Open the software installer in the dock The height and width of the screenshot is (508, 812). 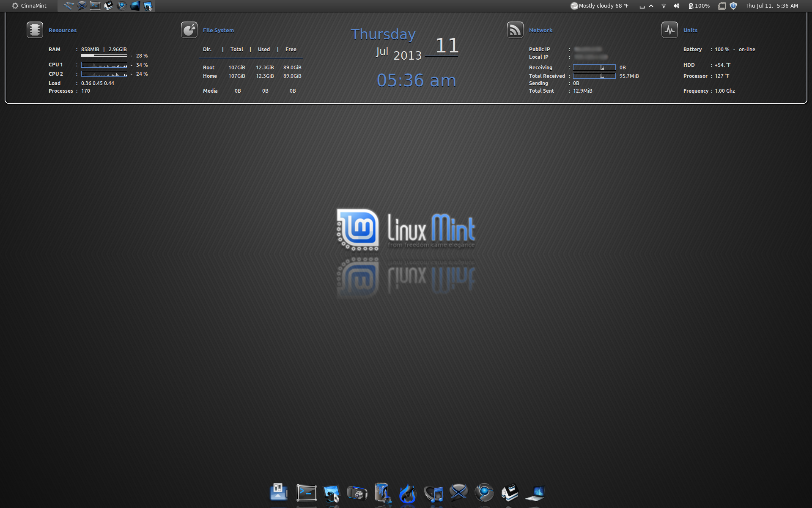pos(332,493)
